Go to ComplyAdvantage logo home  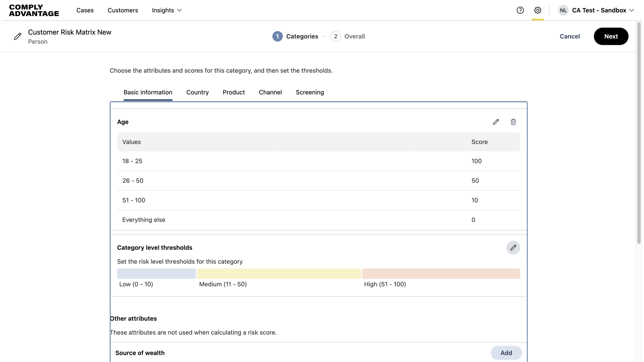34,10
